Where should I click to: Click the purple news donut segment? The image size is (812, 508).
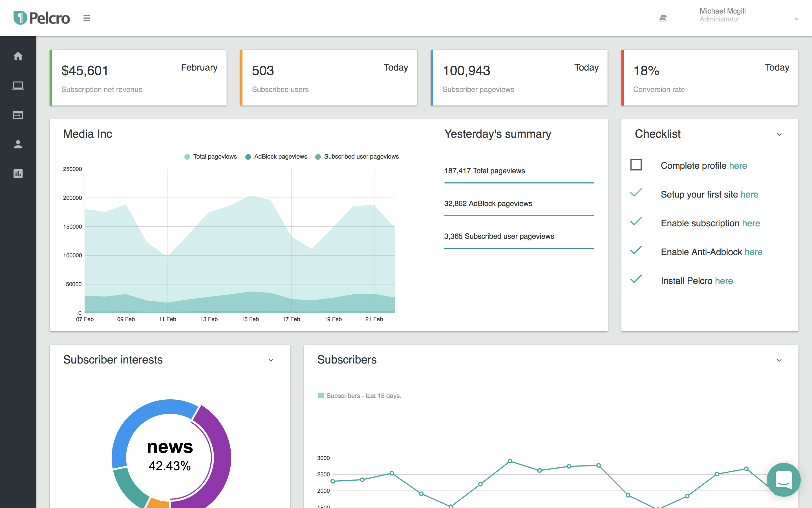(222, 457)
